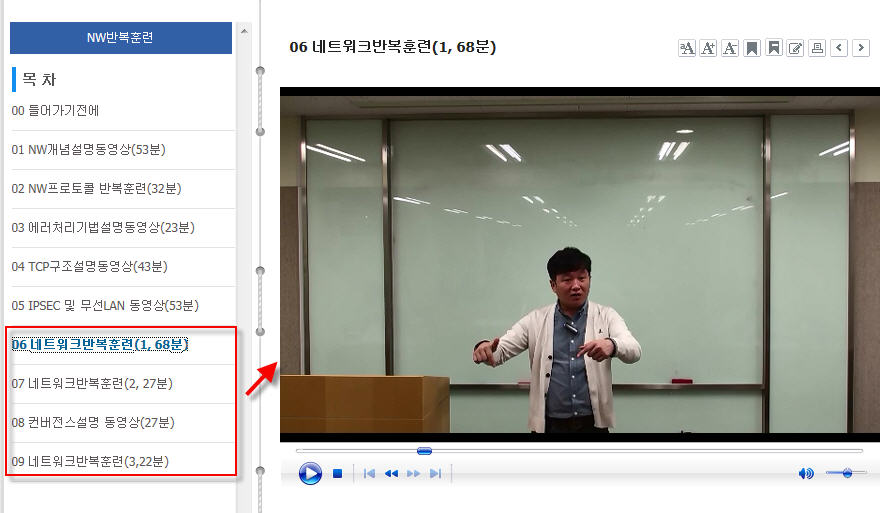896x513 pixels.
Task: Open chapter 05 IPSEC 및 무선LAN 동영상(53분)
Action: click(x=105, y=306)
